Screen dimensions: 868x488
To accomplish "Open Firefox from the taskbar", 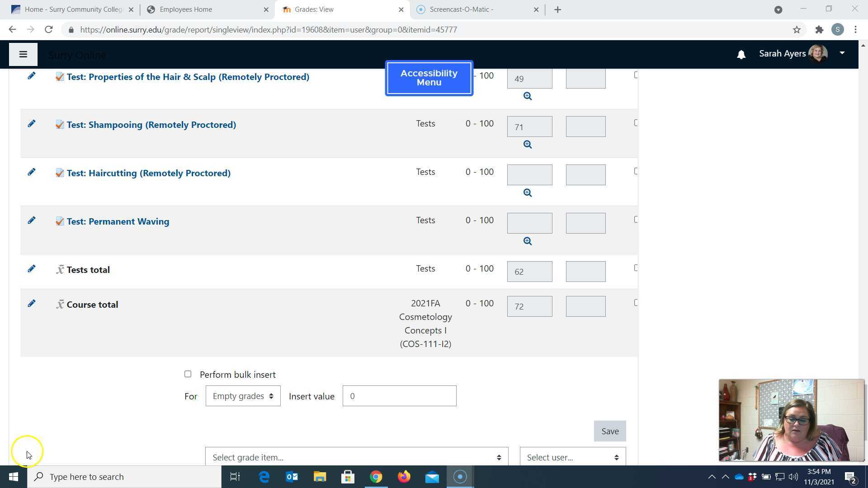I will [x=404, y=477].
